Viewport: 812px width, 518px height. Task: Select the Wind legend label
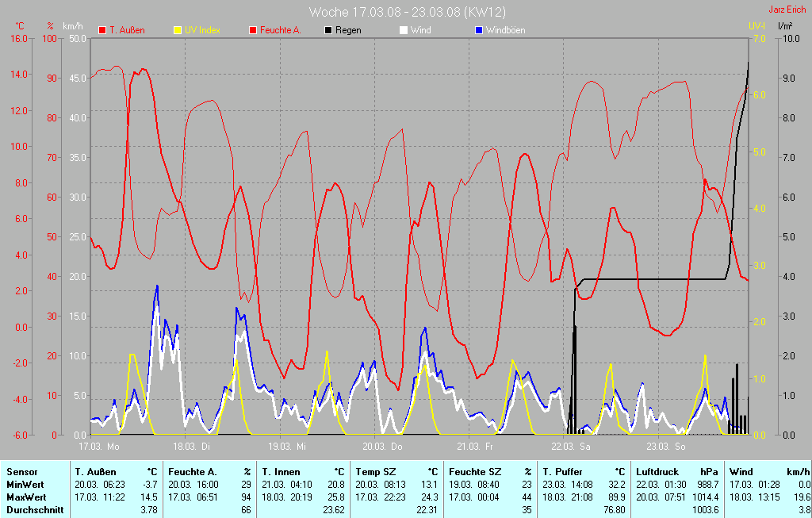point(420,31)
